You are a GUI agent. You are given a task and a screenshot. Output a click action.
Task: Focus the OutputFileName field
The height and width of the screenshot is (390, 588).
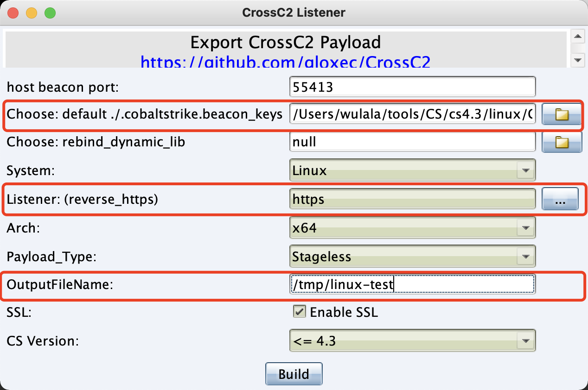tap(413, 284)
